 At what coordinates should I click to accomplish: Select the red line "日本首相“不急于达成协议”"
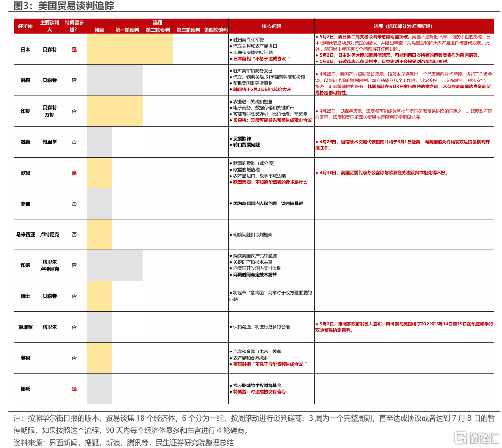point(260,59)
